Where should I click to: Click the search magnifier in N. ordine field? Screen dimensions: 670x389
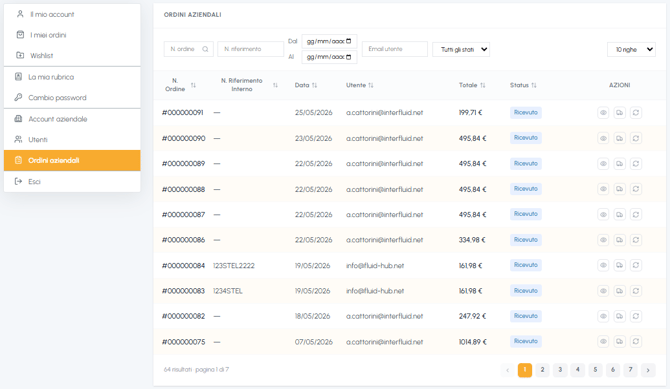[205, 49]
